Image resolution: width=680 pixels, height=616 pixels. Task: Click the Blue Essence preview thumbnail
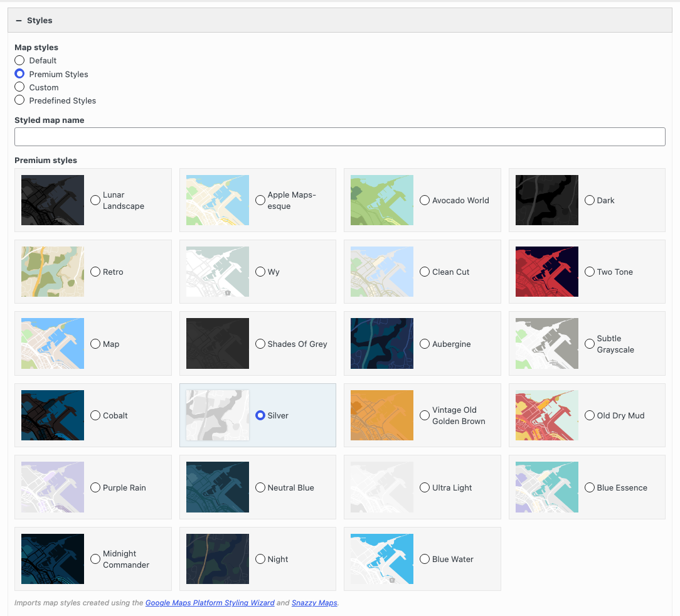tap(546, 487)
